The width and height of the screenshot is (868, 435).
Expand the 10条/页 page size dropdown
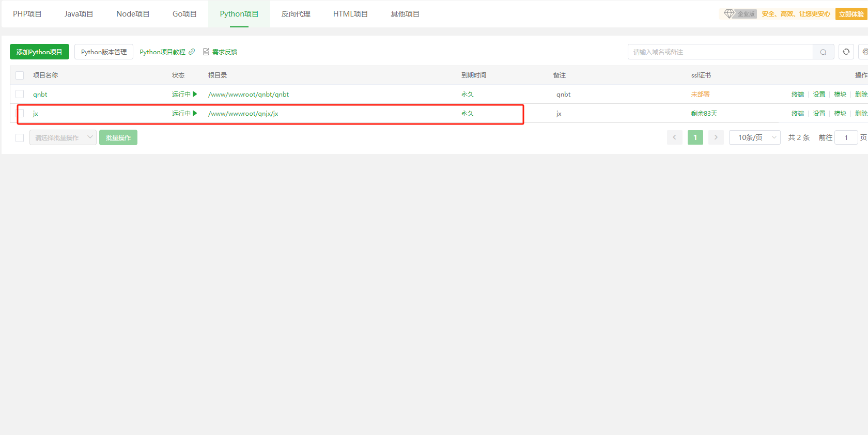tap(754, 137)
